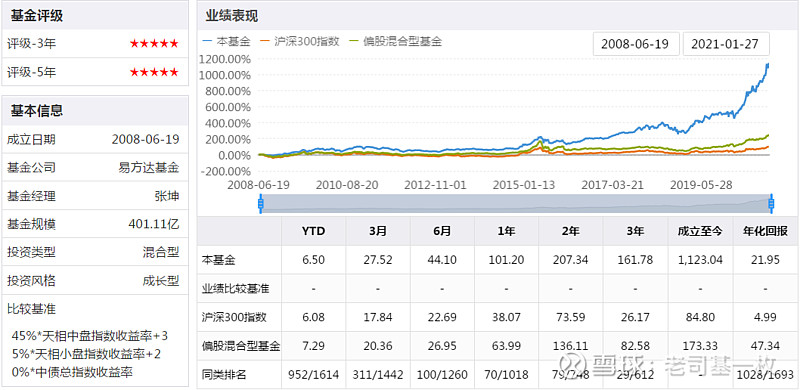Click 本基金 年化回报 value 21.95
Viewport: 800px width, 390px height.
[765, 260]
